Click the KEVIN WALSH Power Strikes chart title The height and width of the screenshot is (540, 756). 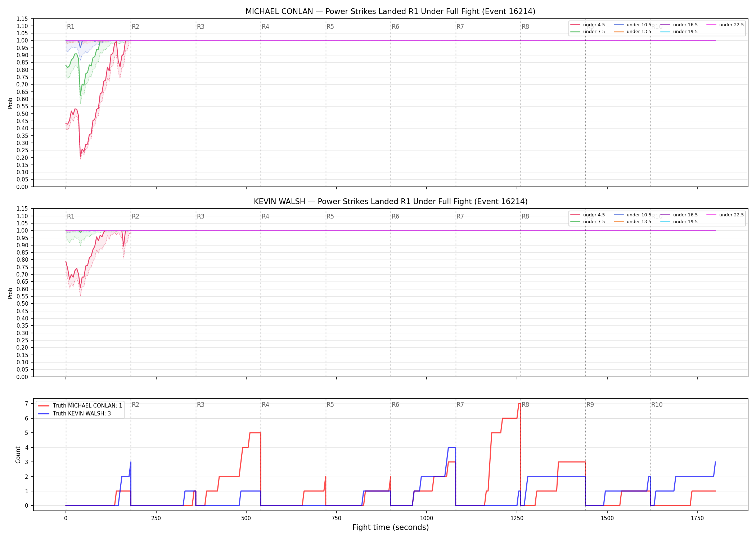point(391,202)
